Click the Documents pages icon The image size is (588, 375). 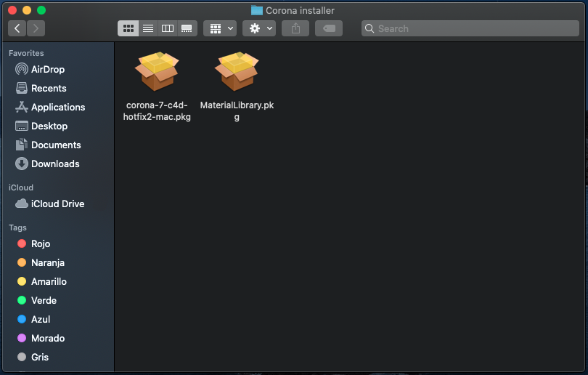point(22,145)
